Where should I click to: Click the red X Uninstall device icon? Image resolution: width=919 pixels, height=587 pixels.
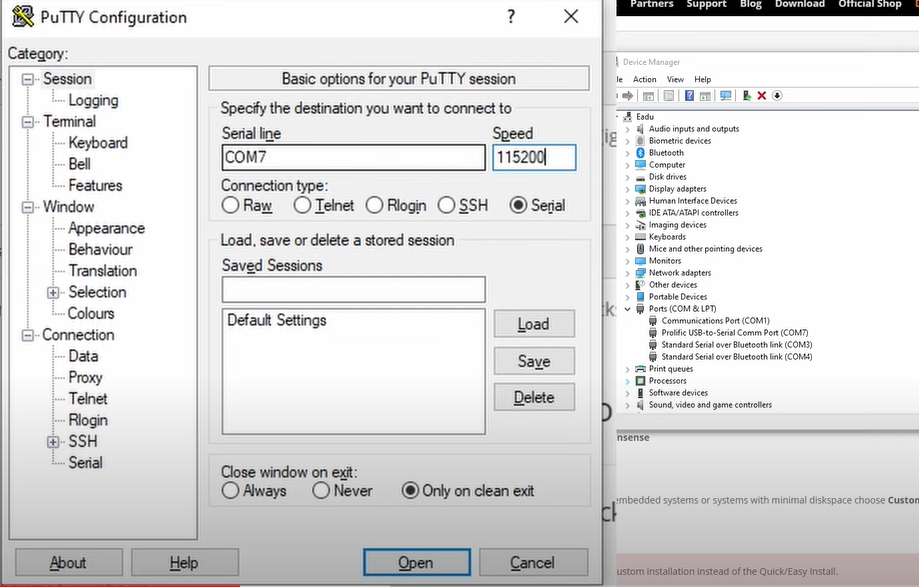pos(761,95)
